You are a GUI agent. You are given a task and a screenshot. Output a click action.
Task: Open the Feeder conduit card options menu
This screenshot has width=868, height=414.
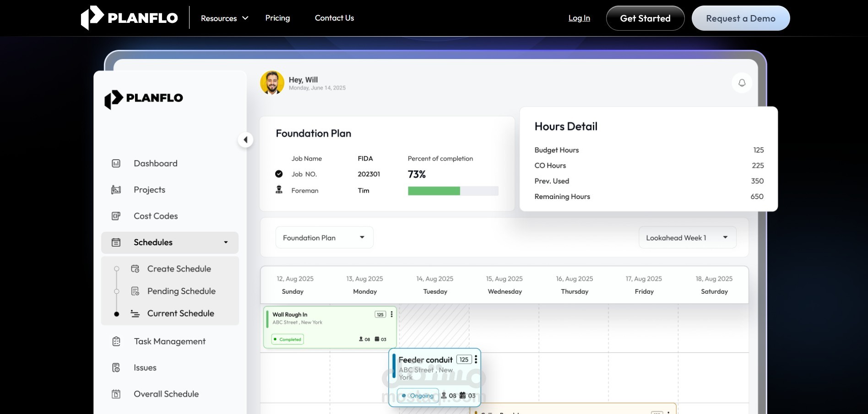click(476, 360)
